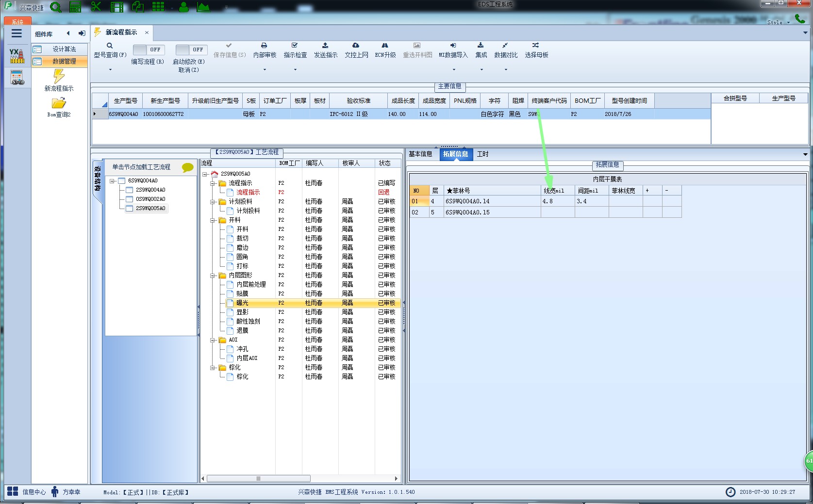Switch to 拓展信息 tab
Screen dimensions: 813x504
point(455,154)
